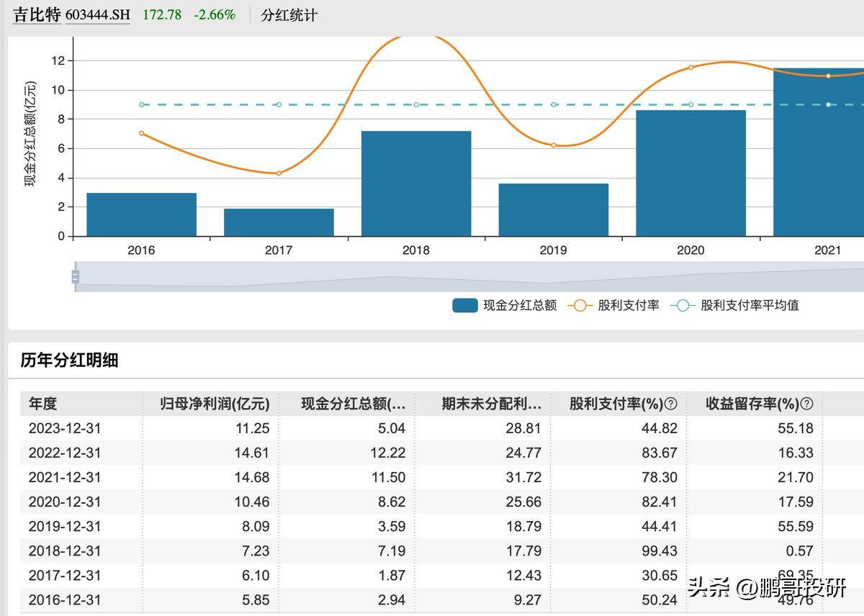The width and height of the screenshot is (864, 616).
Task: Toggle the 现金分红总额 legend series
Action: click(504, 305)
